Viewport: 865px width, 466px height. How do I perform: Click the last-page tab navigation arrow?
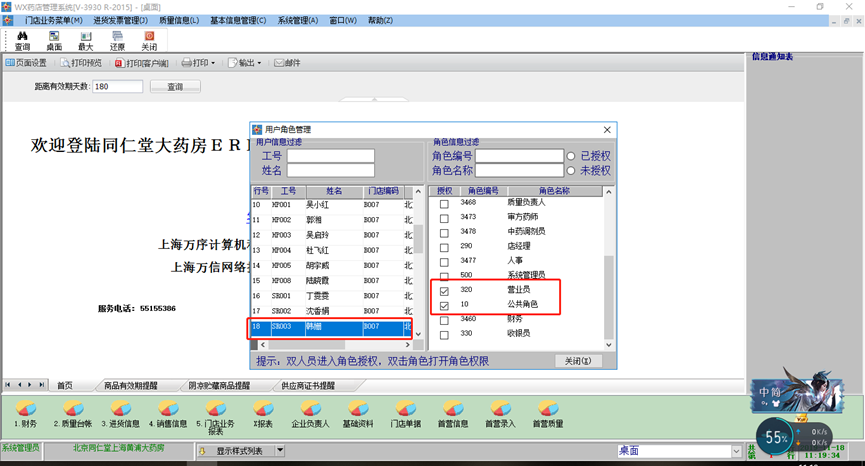coord(41,385)
